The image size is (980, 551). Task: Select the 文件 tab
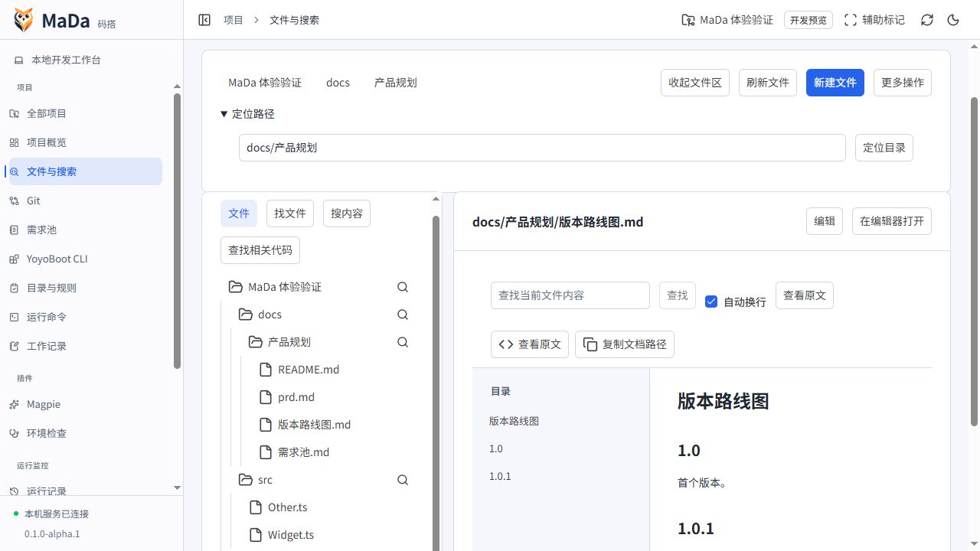pyautogui.click(x=239, y=214)
